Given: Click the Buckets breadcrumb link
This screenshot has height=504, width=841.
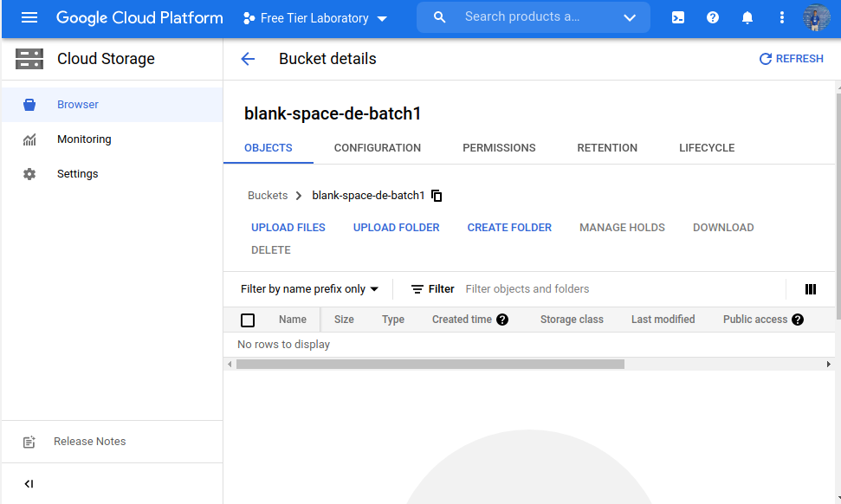Looking at the screenshot, I should pos(268,196).
